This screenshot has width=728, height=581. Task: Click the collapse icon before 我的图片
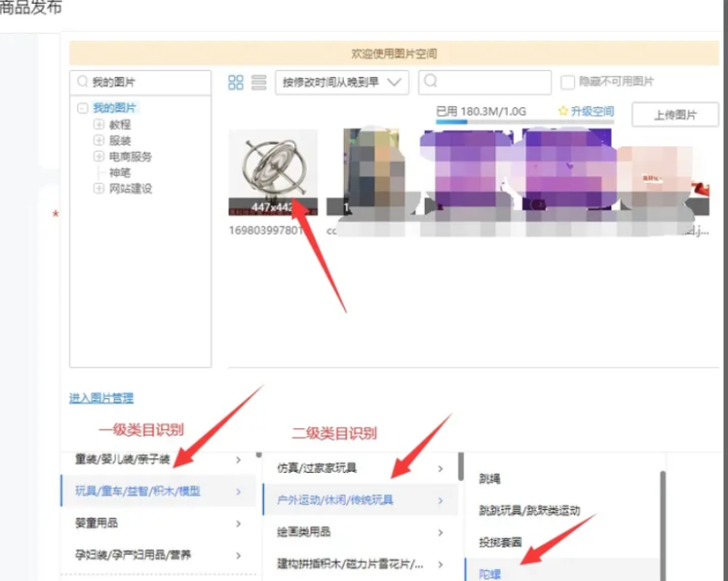83,107
